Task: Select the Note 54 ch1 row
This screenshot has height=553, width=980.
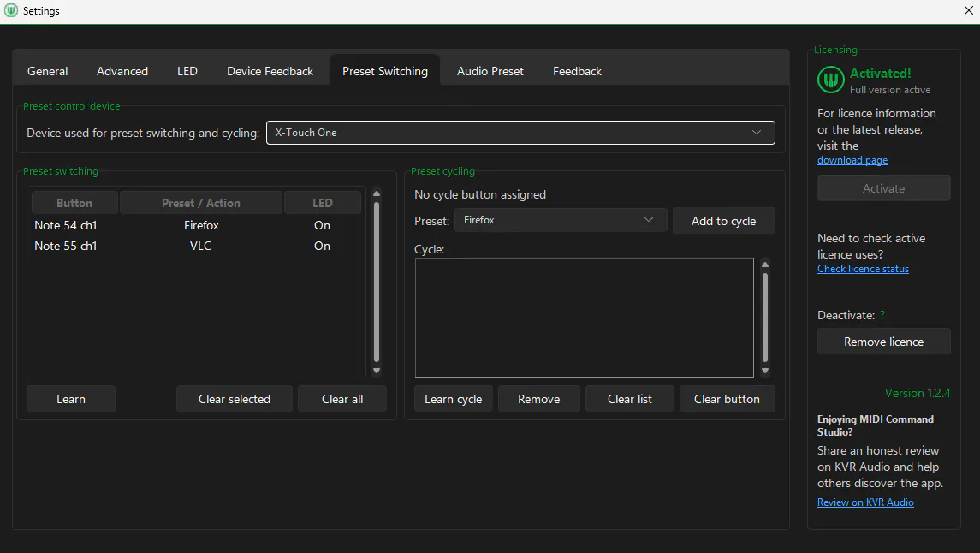Action: [196, 226]
